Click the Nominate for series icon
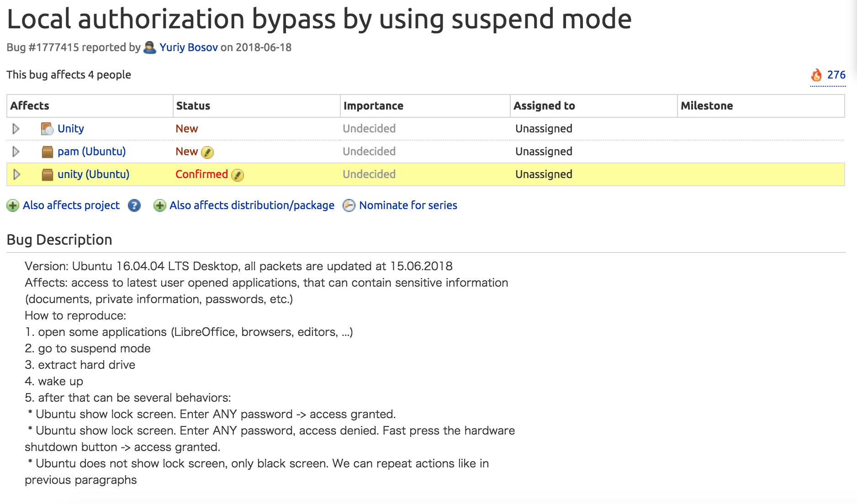Screen dimensions: 857x504 point(349,206)
